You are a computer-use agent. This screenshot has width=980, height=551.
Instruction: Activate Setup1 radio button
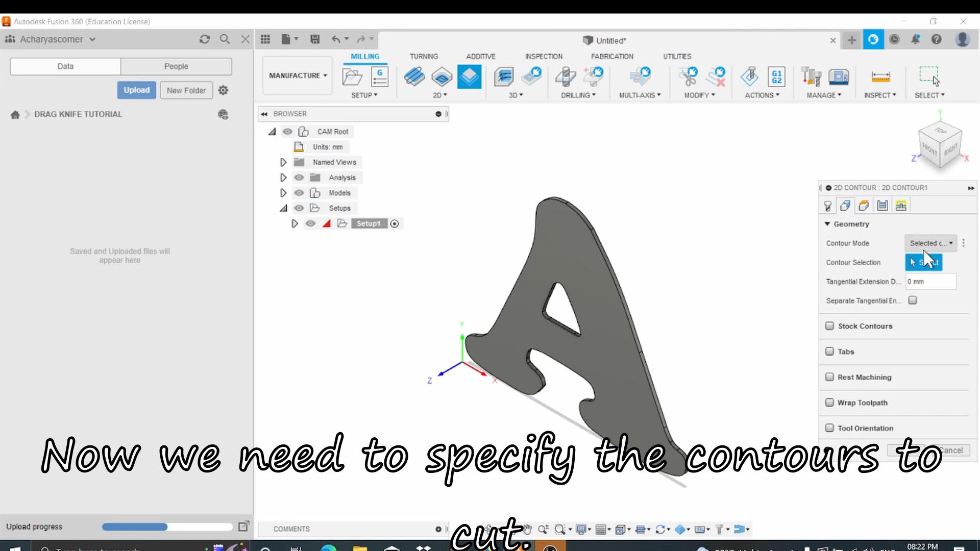(x=395, y=223)
